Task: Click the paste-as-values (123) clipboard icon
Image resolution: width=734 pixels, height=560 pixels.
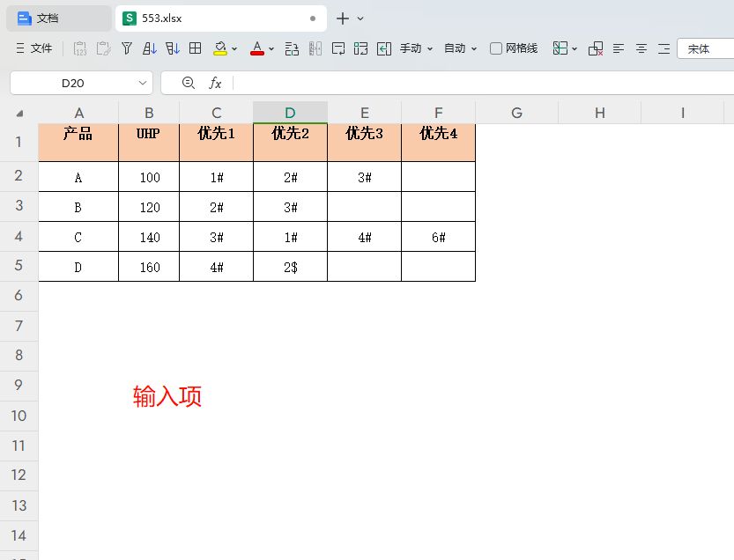Action: point(80,48)
